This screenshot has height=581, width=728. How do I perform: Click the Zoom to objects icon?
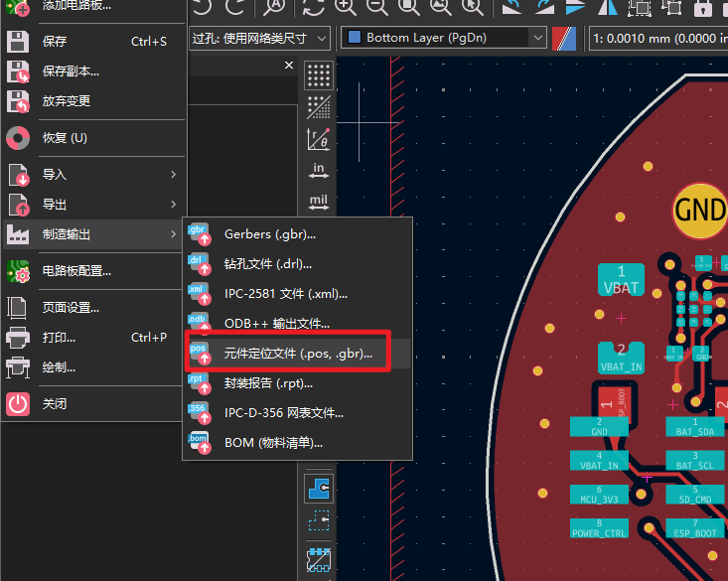click(440, 7)
